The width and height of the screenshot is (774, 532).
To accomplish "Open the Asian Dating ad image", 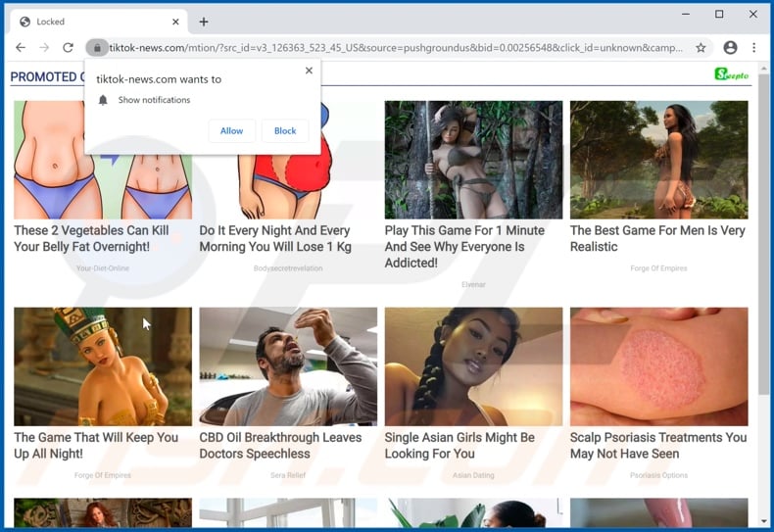I will coord(473,366).
